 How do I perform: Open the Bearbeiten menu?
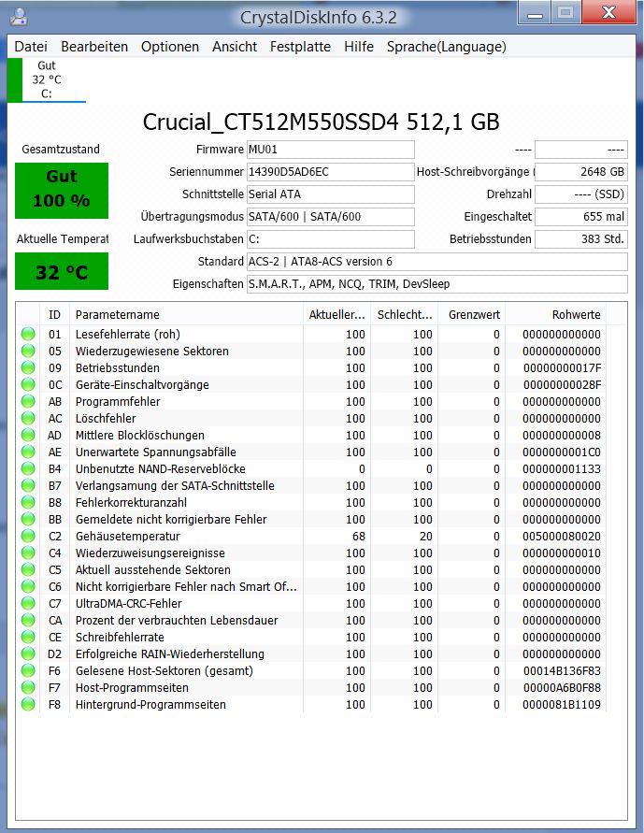(x=94, y=47)
